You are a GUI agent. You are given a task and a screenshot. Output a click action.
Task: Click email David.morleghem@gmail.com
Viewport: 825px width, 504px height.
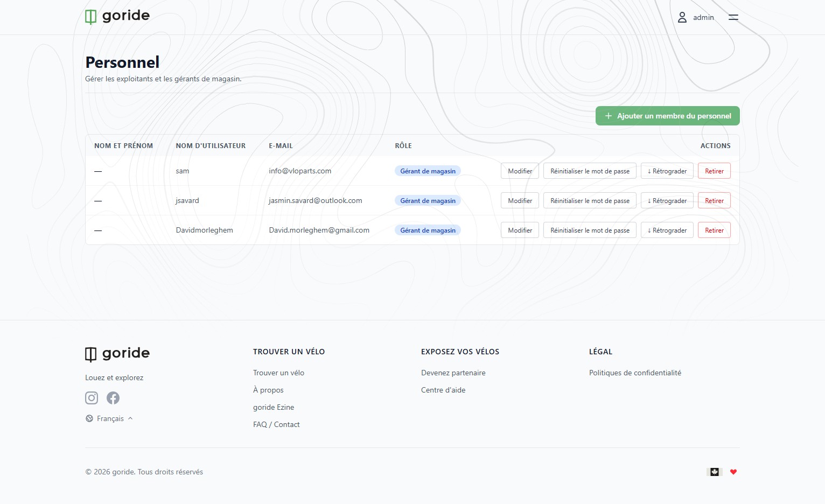[319, 230]
